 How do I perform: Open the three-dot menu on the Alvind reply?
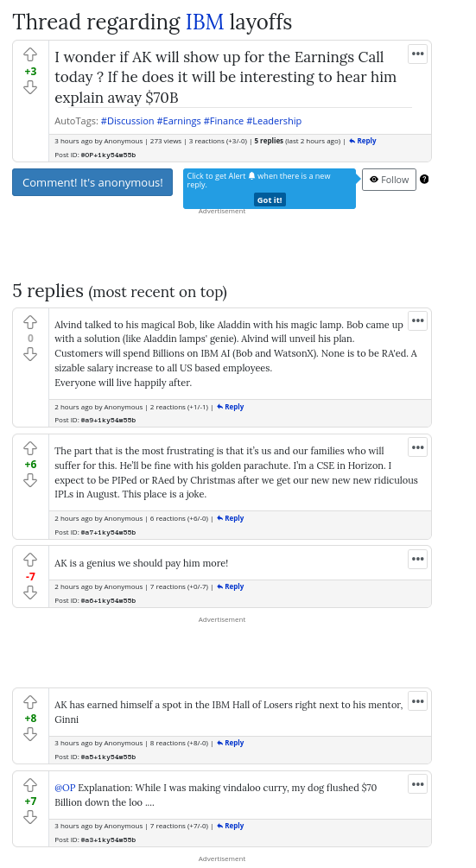418,320
